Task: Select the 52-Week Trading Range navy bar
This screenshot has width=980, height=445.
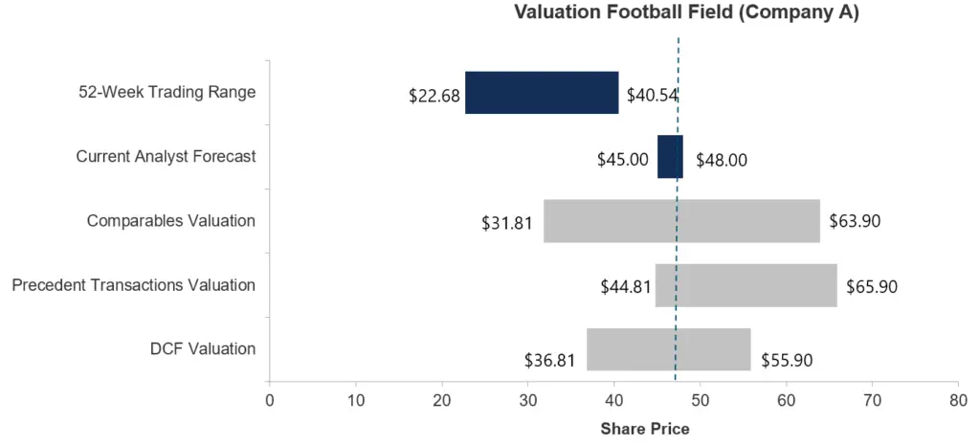Action: pos(542,93)
